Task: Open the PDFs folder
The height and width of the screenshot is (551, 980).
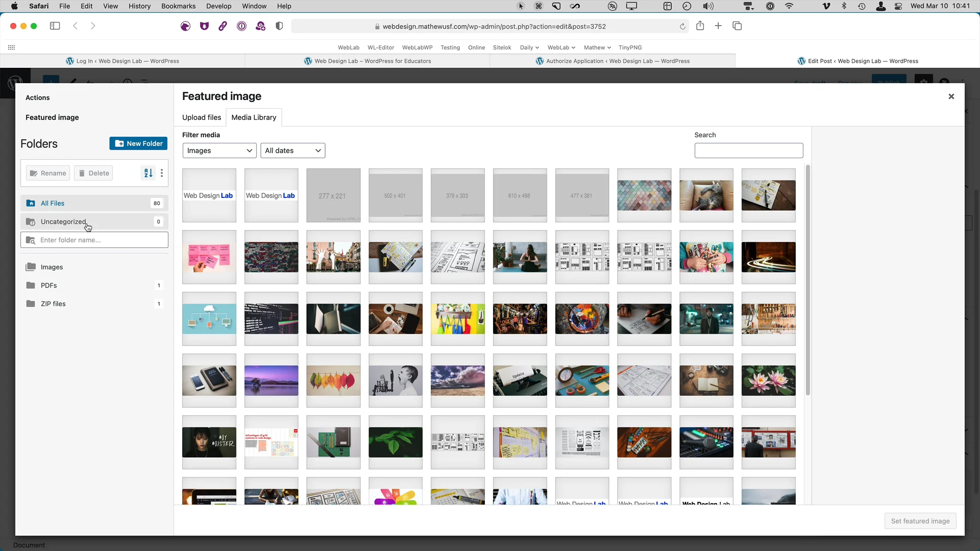Action: point(94,285)
